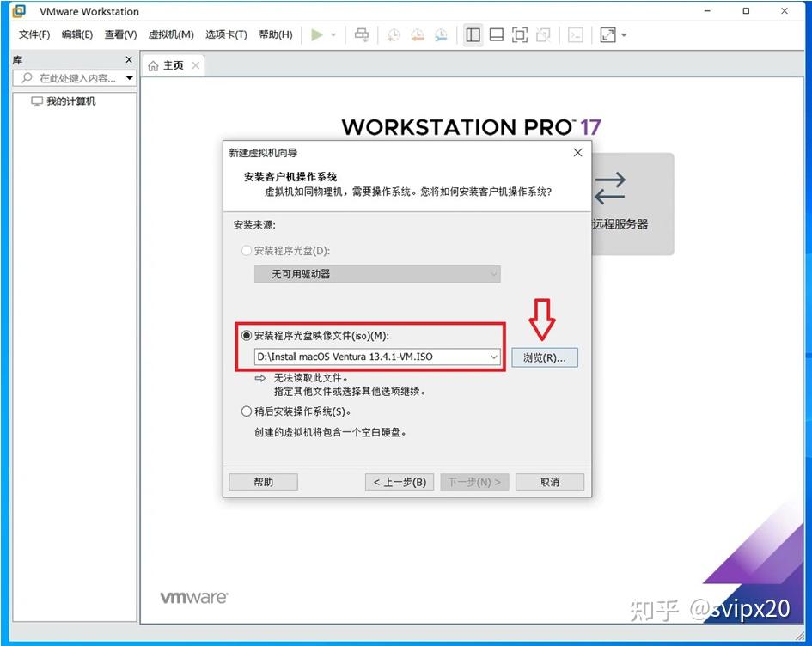Open the power options dropdown arrow next to play
The height and width of the screenshot is (646, 812).
pyautogui.click(x=333, y=34)
